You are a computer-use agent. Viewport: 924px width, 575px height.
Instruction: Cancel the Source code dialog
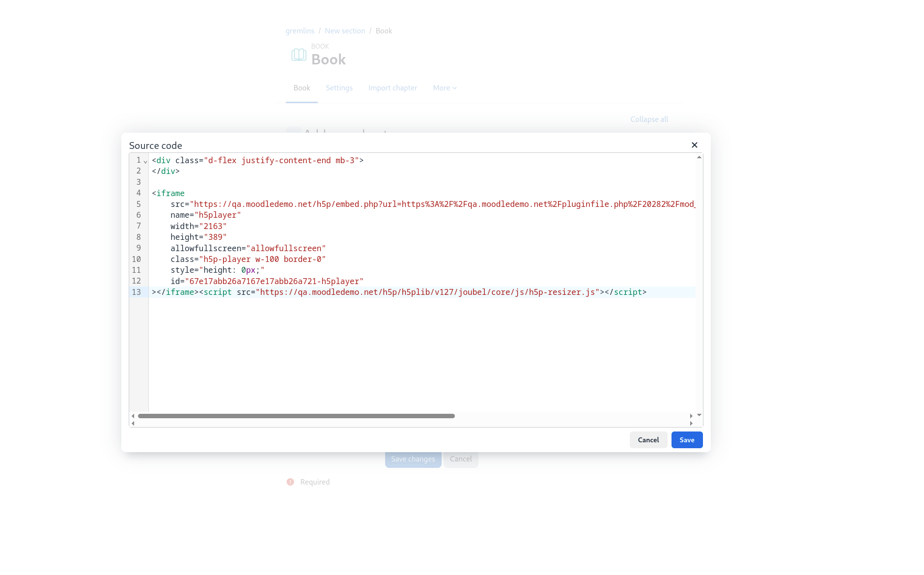click(x=648, y=440)
